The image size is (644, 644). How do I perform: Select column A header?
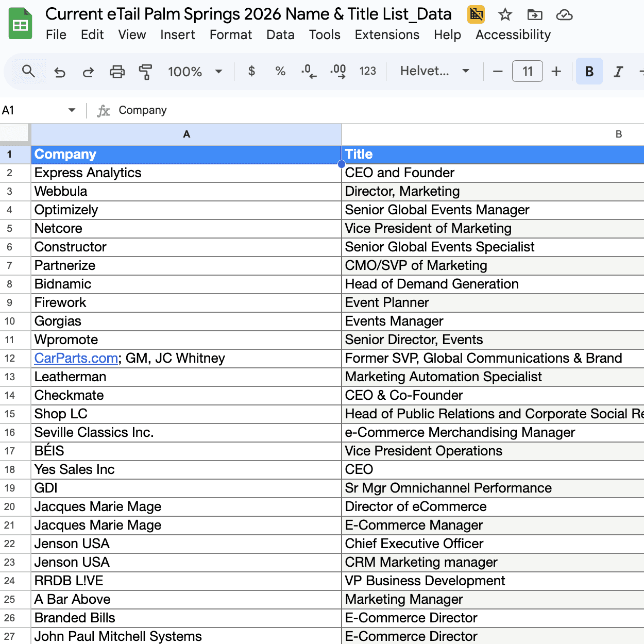tap(187, 134)
